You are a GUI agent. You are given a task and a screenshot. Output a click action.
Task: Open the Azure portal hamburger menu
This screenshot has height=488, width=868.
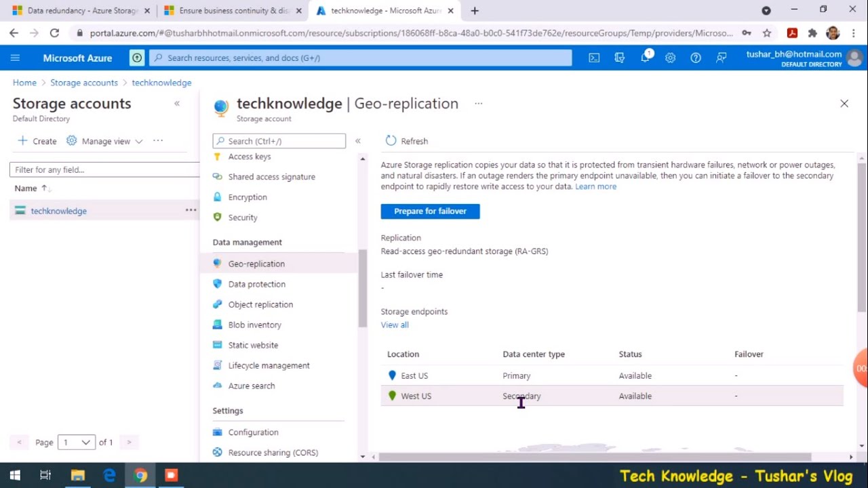pyautogui.click(x=15, y=58)
